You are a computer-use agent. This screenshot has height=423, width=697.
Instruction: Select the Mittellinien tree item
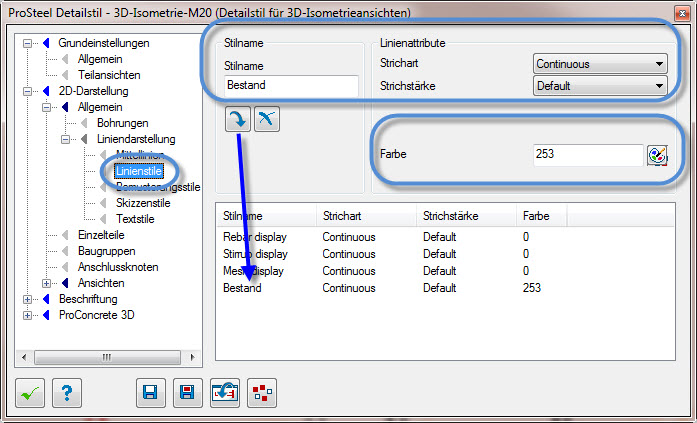click(x=140, y=155)
